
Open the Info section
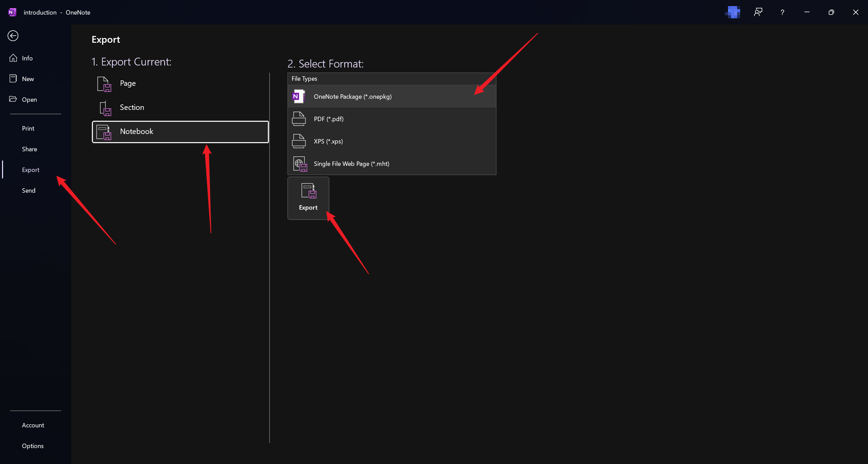click(x=35, y=58)
